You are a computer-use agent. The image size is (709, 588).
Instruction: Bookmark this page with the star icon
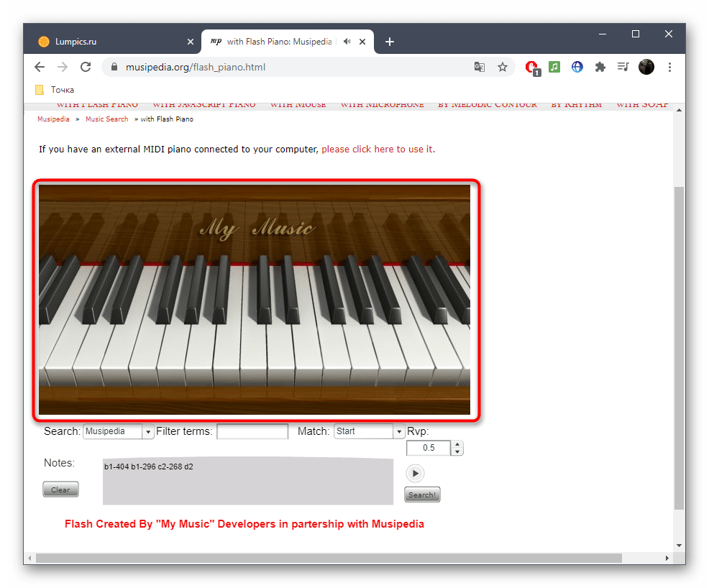(503, 67)
